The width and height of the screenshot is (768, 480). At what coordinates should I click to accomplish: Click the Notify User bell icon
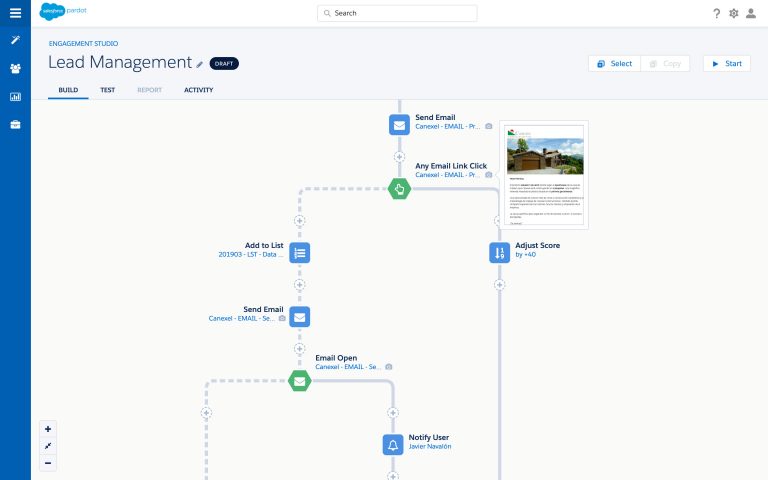pos(393,444)
